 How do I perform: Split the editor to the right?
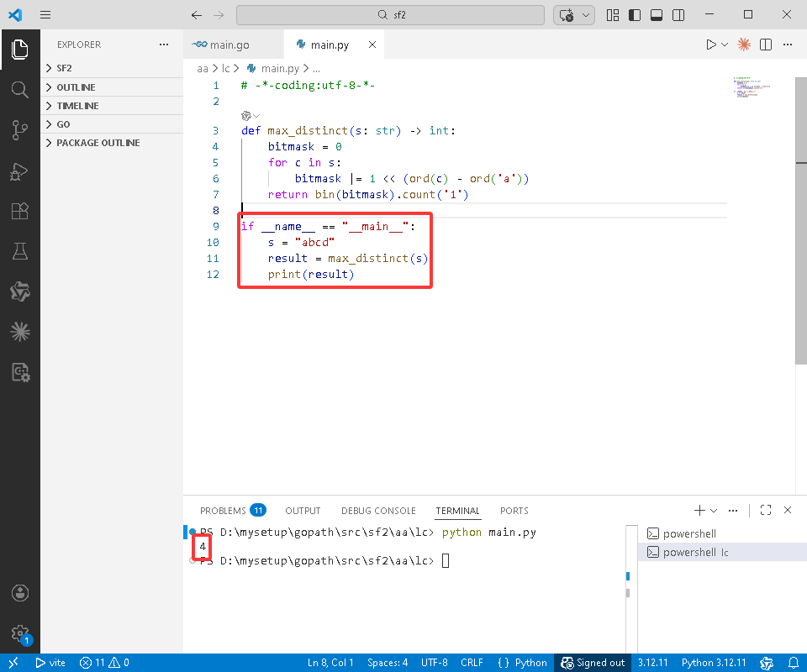[x=766, y=45]
